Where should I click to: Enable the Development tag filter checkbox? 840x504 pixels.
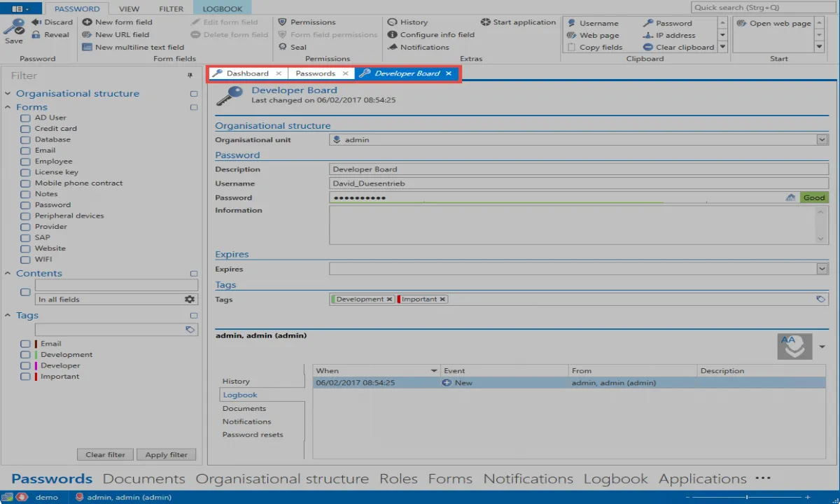[25, 355]
